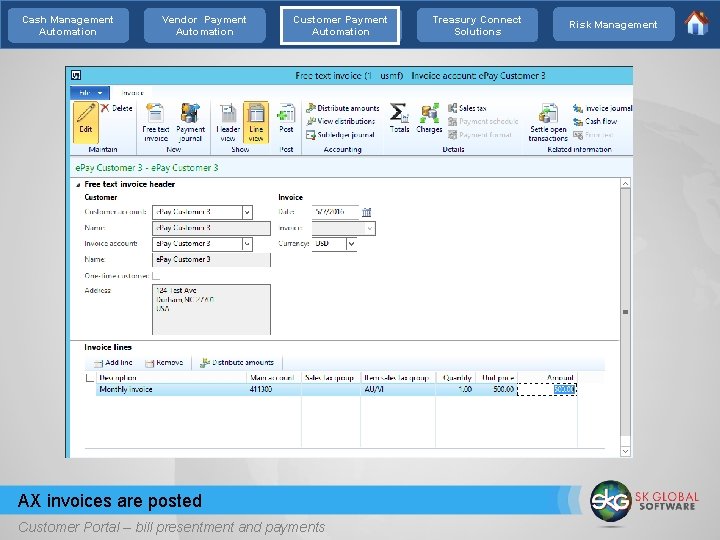
Task: Click the Main account cell 411300
Action: tap(274, 389)
